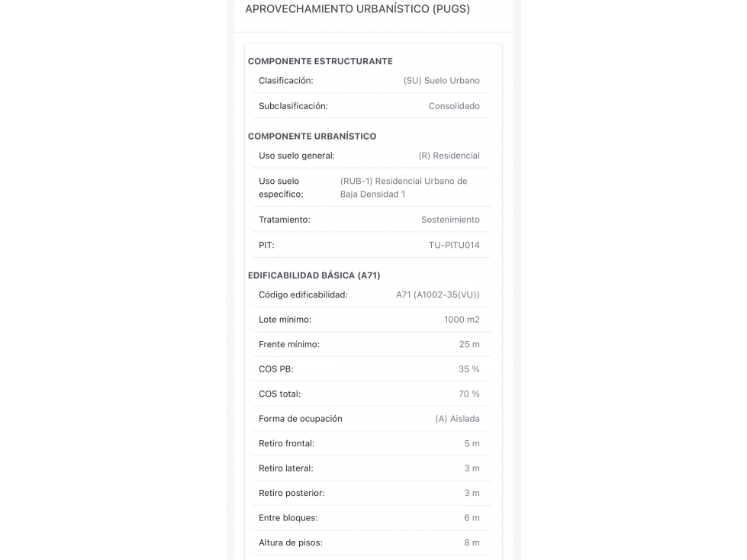Select the Tratamiento Sostenimiento row
Viewport: 747px width, 560px height.
[369, 220]
